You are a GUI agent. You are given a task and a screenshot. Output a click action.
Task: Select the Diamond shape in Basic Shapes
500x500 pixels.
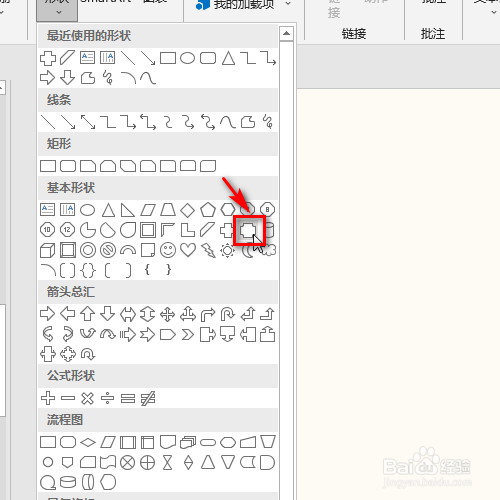click(188, 210)
